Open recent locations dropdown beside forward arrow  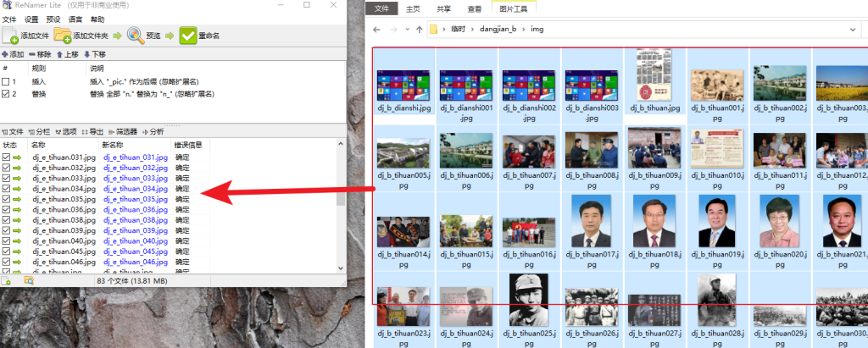[406, 29]
